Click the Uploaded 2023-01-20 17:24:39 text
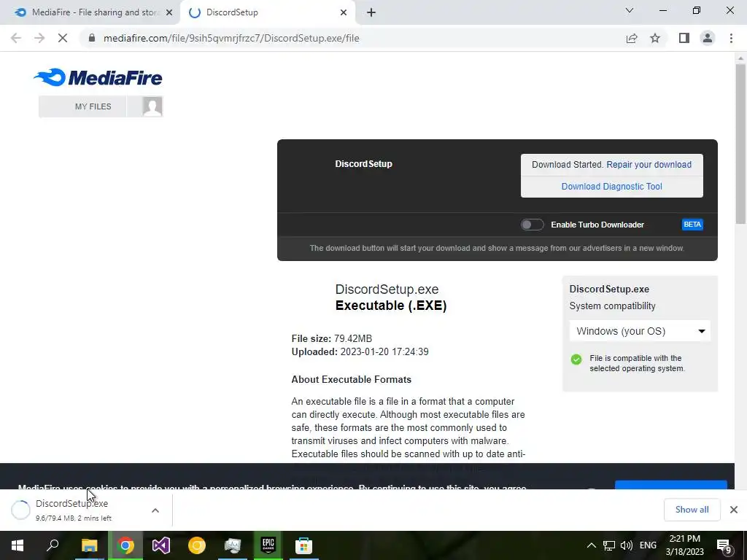Screen dimensions: 747x560 (x=360, y=352)
